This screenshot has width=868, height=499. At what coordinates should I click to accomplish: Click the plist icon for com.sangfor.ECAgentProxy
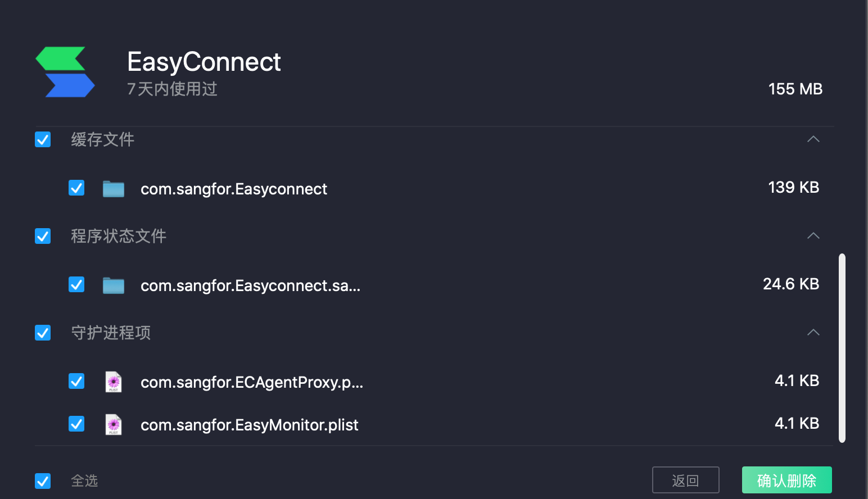(x=113, y=382)
